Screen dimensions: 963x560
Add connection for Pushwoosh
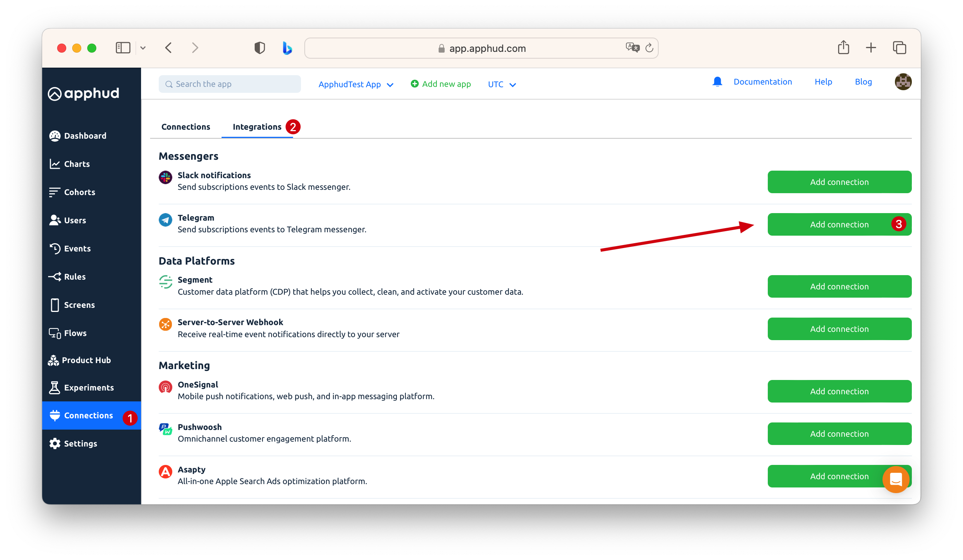(839, 434)
